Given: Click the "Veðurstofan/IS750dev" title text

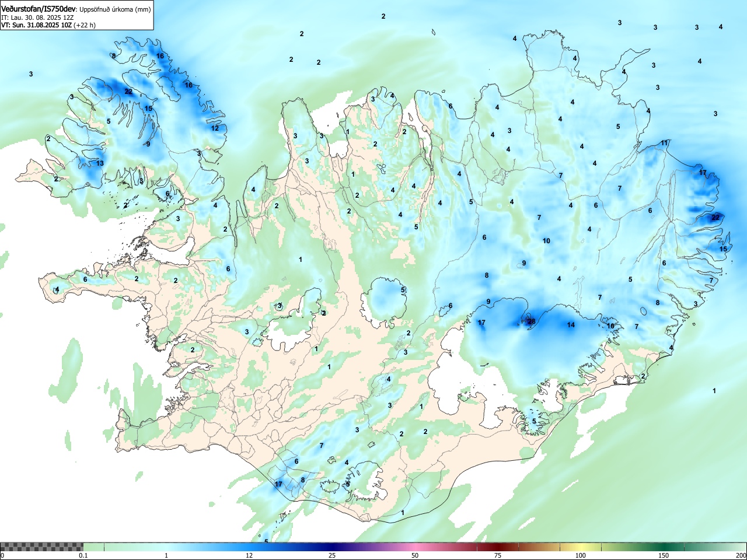Looking at the screenshot, I should [x=39, y=9].
